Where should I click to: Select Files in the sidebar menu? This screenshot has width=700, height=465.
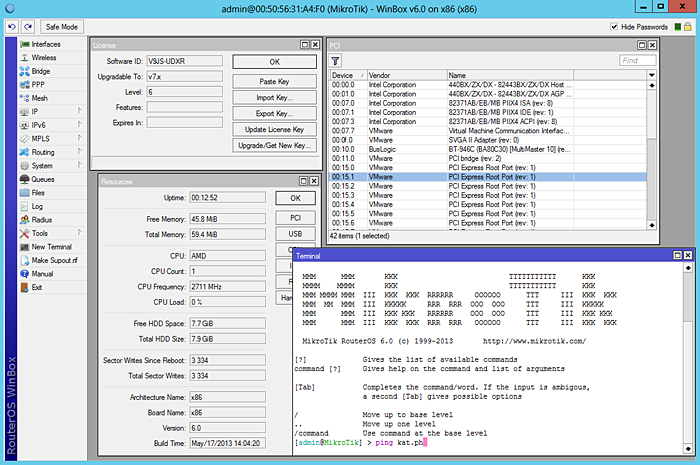[x=38, y=192]
